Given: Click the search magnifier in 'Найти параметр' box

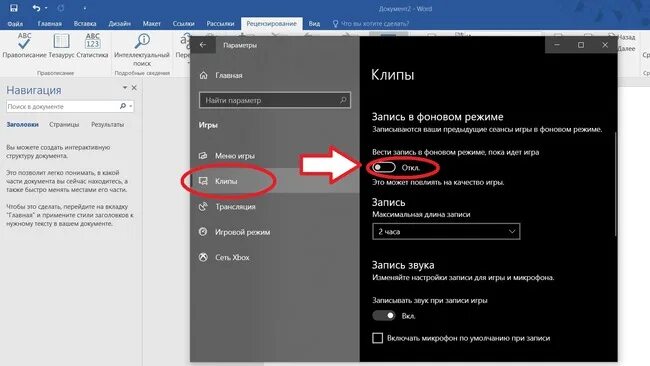Looking at the screenshot, I should pyautogui.click(x=343, y=100).
